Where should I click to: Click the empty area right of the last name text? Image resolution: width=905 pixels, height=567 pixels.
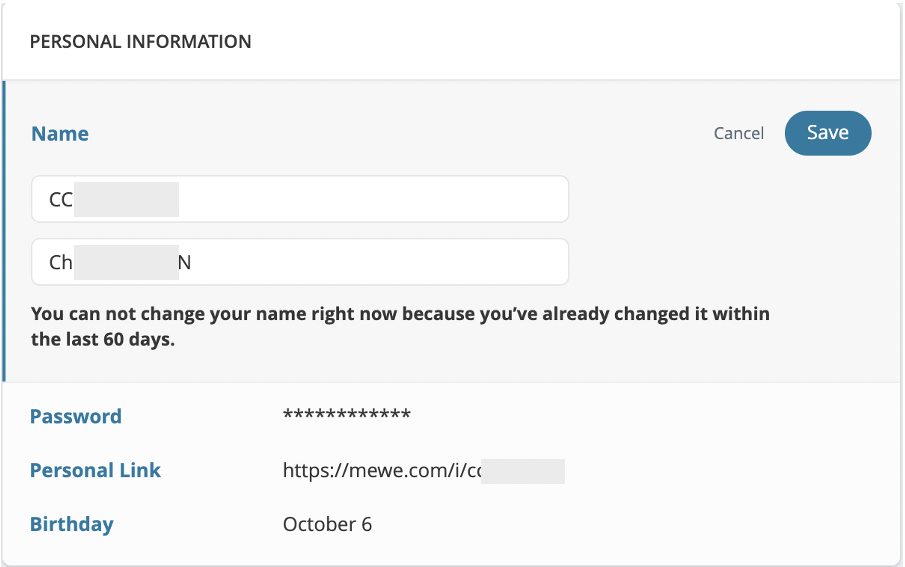click(x=381, y=262)
